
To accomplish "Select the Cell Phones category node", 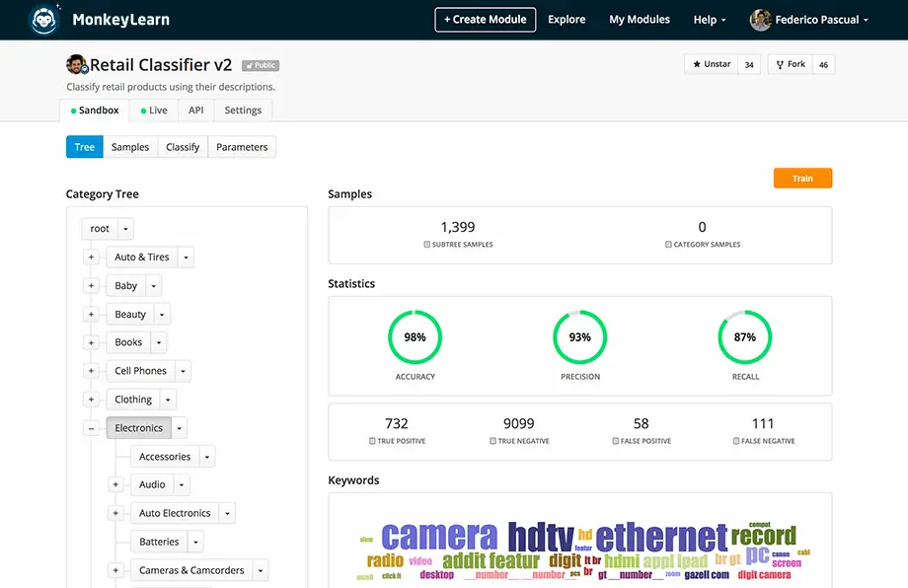I will point(140,371).
